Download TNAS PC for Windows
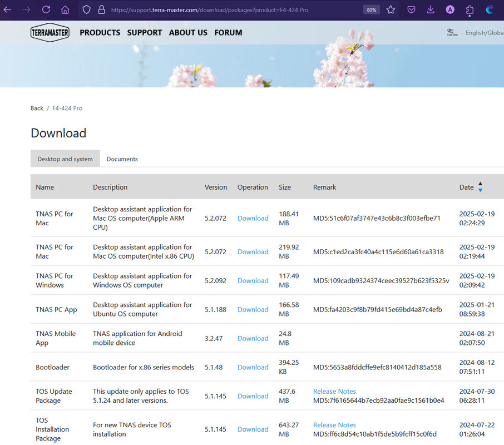Image resolution: width=504 pixels, height=445 pixels. [253, 280]
